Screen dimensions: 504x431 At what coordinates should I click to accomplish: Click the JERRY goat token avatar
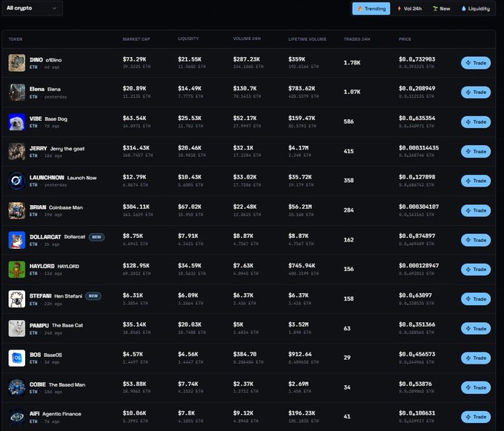click(x=17, y=151)
